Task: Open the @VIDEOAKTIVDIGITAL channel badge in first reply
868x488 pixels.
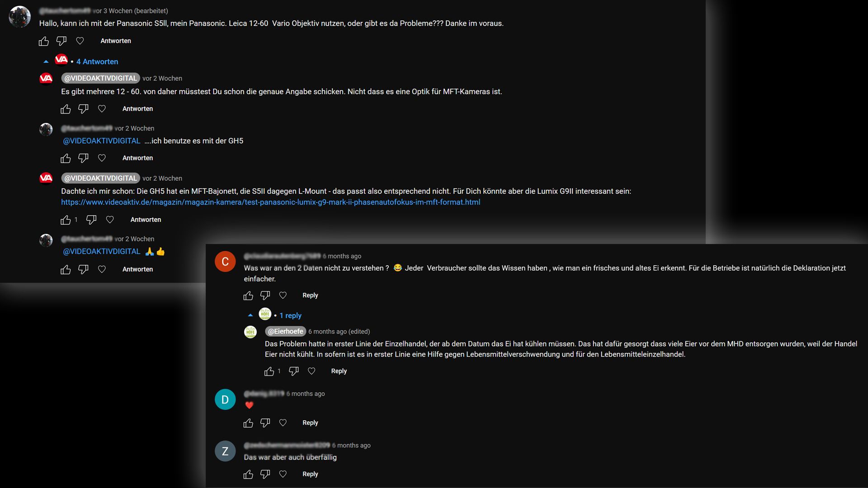Action: (100, 78)
